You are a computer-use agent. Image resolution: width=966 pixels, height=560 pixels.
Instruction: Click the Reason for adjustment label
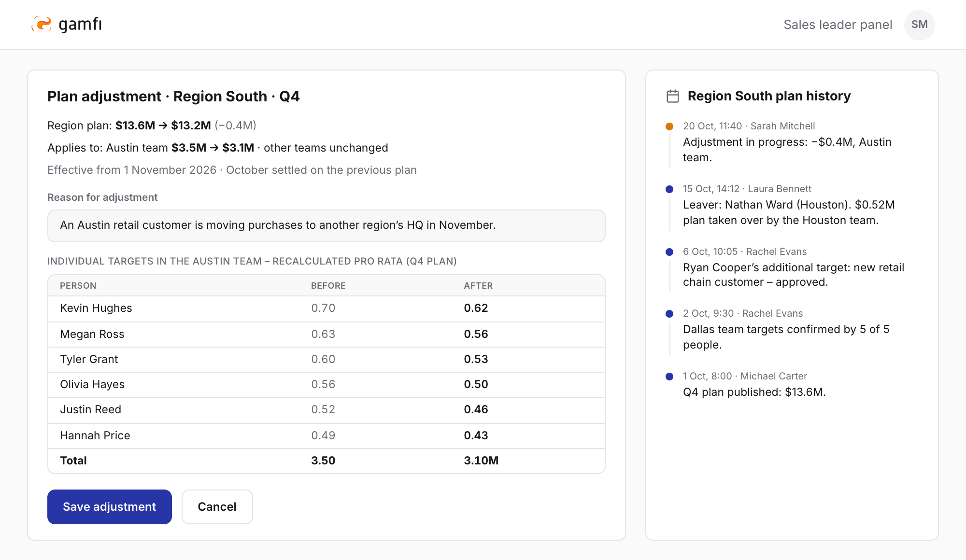coord(102,197)
